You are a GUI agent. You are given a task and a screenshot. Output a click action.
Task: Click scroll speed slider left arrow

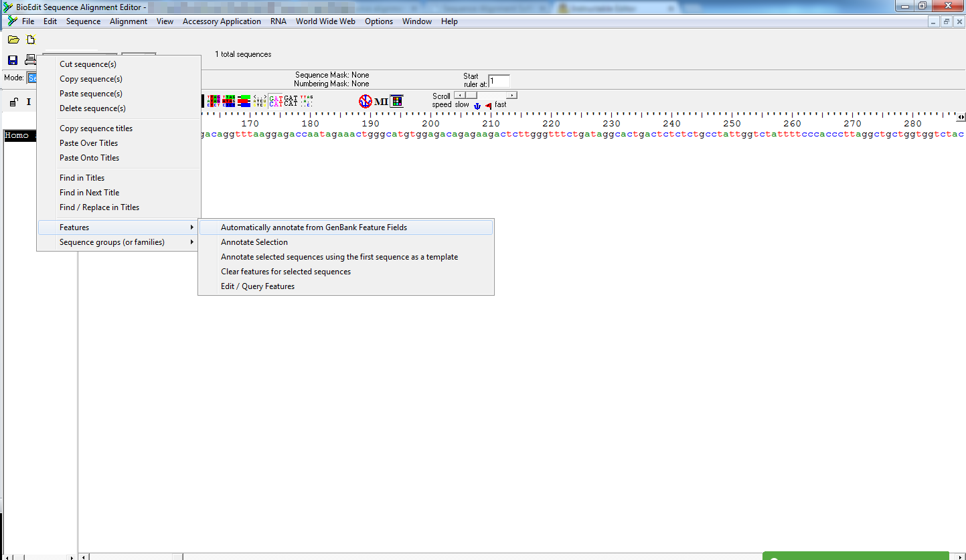click(x=459, y=95)
